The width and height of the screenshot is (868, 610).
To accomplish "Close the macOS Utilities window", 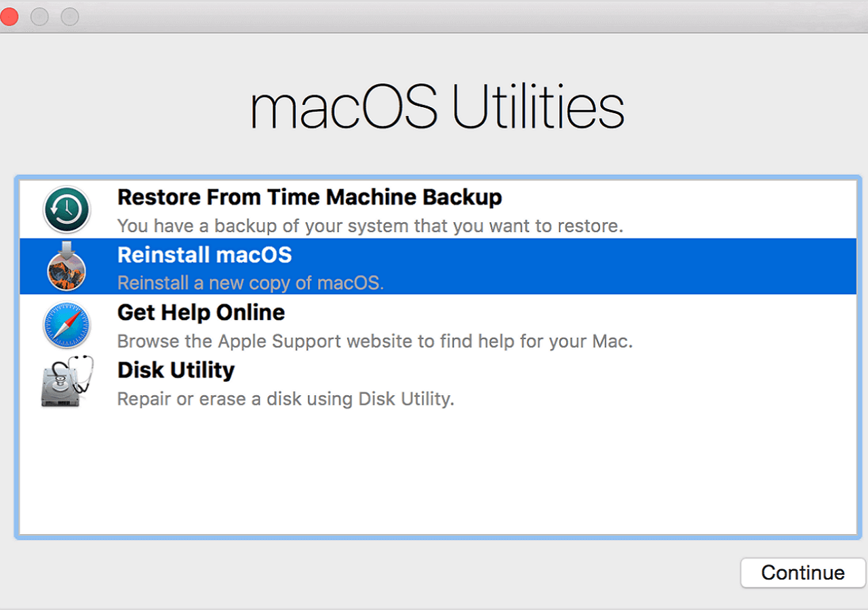I will click(x=8, y=17).
